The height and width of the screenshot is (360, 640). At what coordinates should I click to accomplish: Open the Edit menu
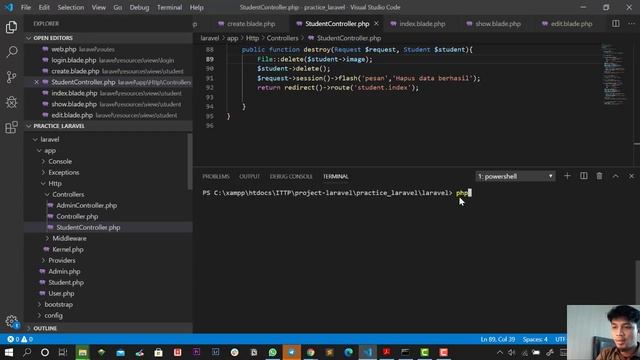click(44, 7)
